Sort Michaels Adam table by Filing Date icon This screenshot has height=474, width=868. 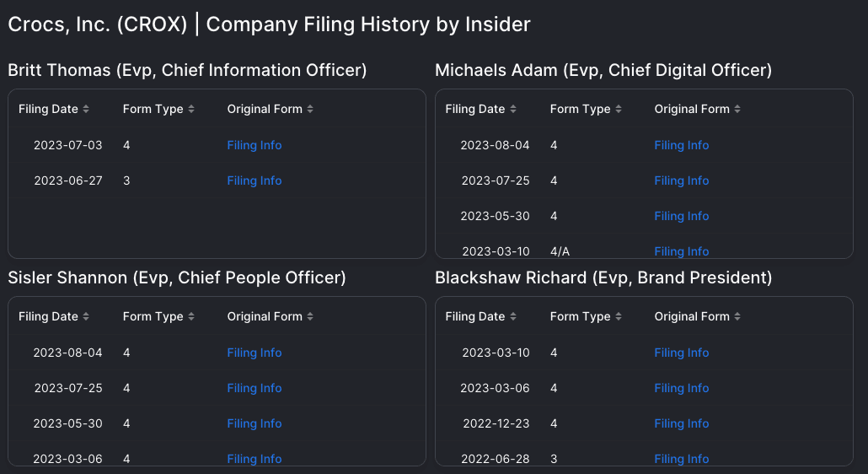513,110
